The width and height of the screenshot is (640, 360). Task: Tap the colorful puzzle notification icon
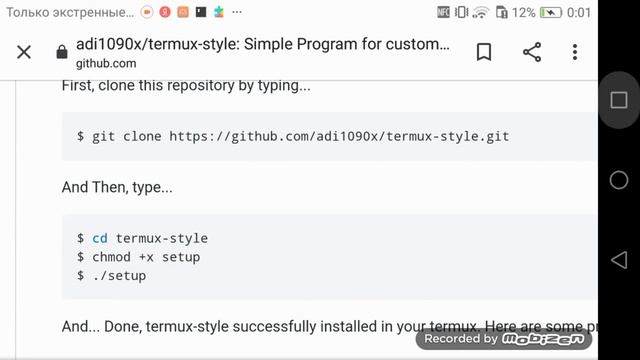(x=219, y=12)
